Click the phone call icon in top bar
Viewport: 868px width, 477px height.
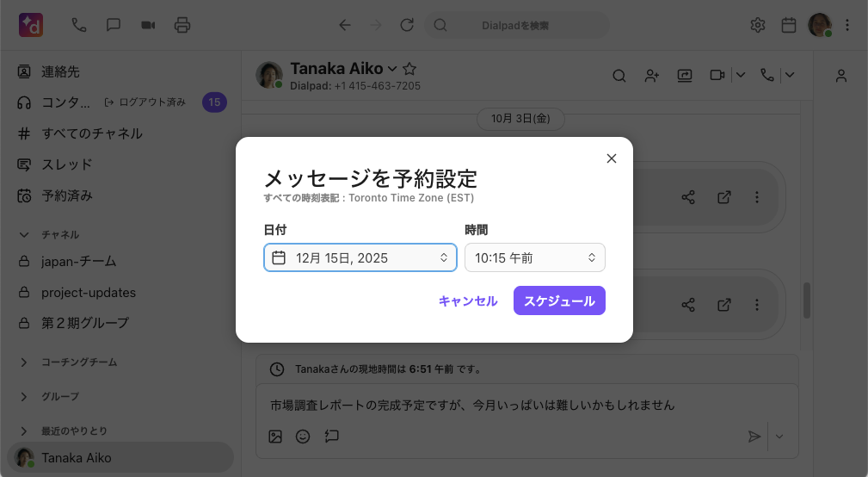[79, 25]
